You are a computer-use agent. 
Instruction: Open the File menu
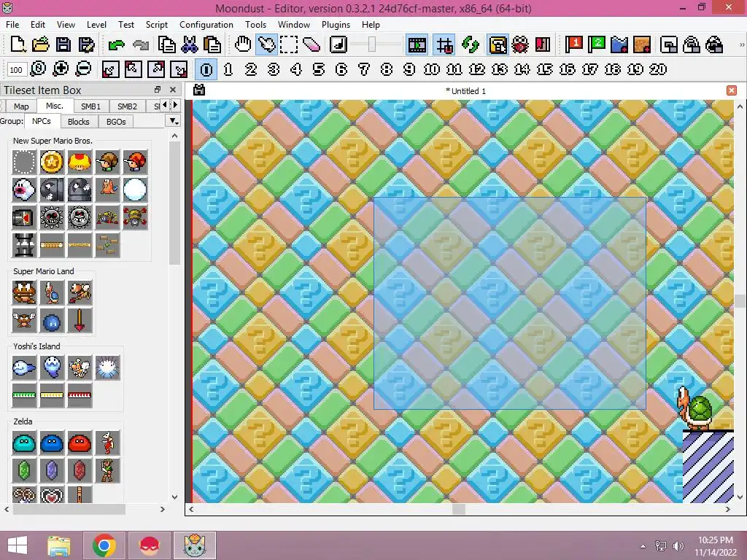pyautogui.click(x=12, y=25)
